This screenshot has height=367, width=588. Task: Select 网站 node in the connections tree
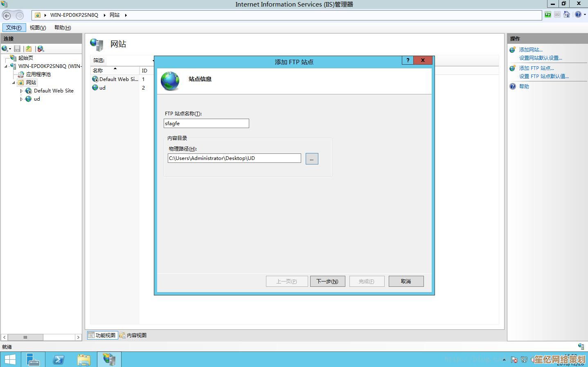[31, 82]
